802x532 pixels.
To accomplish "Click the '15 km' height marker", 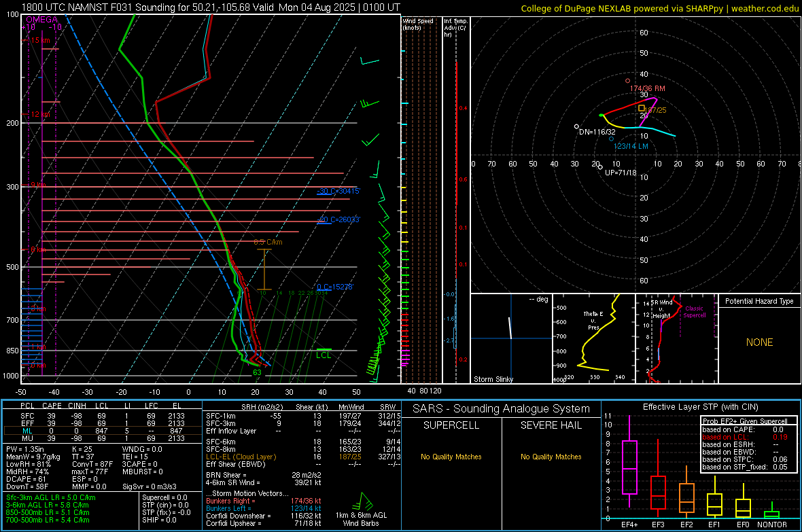I will coord(40,40).
